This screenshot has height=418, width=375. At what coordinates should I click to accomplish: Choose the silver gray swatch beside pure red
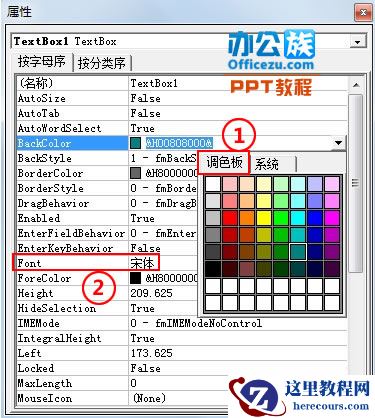[213, 218]
